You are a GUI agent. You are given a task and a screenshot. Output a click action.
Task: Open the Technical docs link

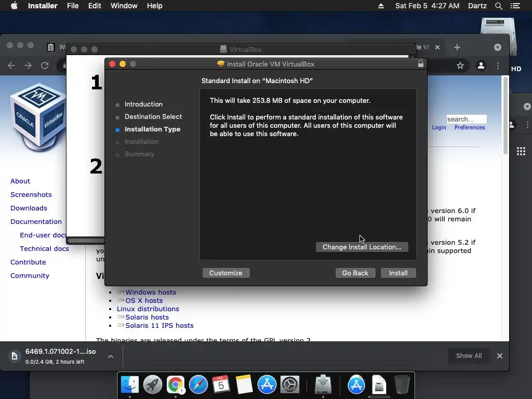coord(45,249)
